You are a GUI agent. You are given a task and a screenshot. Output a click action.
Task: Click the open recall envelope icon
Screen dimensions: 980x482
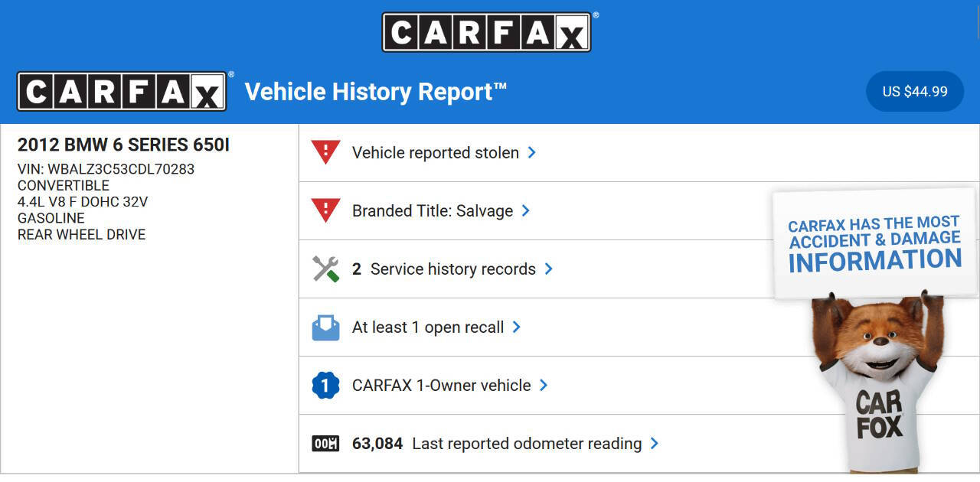(x=325, y=327)
